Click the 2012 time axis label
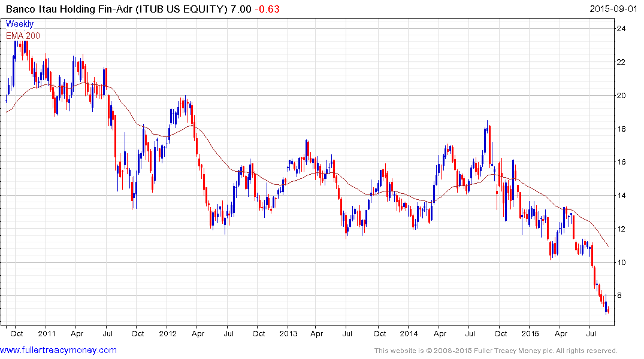The image size is (644, 359). coord(168,333)
